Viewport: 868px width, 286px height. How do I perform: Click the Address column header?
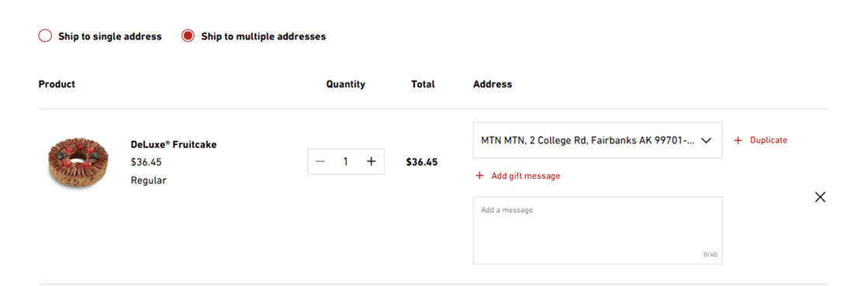click(493, 84)
